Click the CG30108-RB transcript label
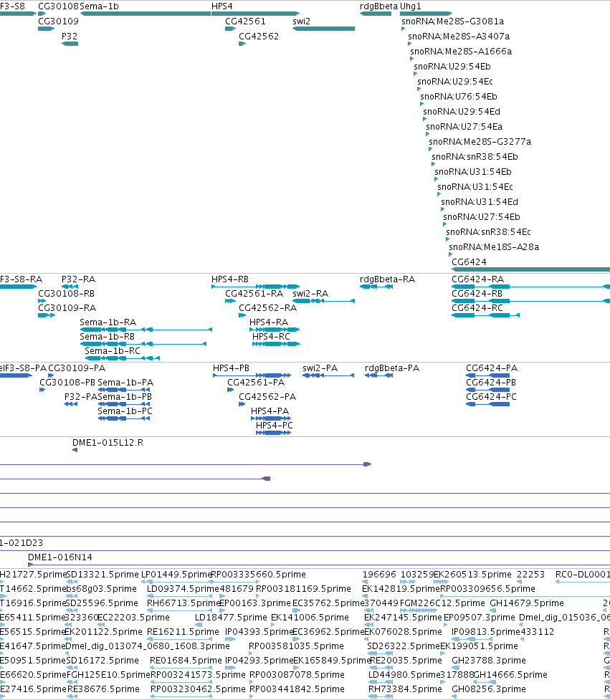 66,294
